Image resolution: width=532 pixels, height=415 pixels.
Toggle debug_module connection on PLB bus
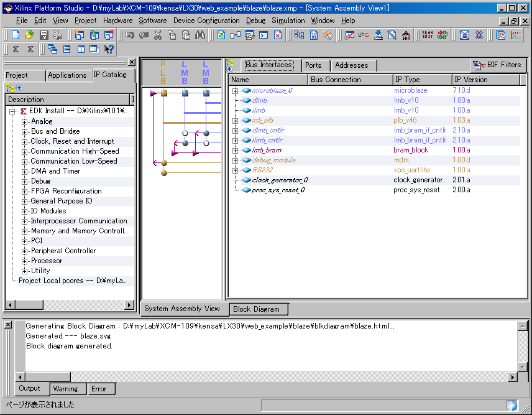pyautogui.click(x=164, y=163)
